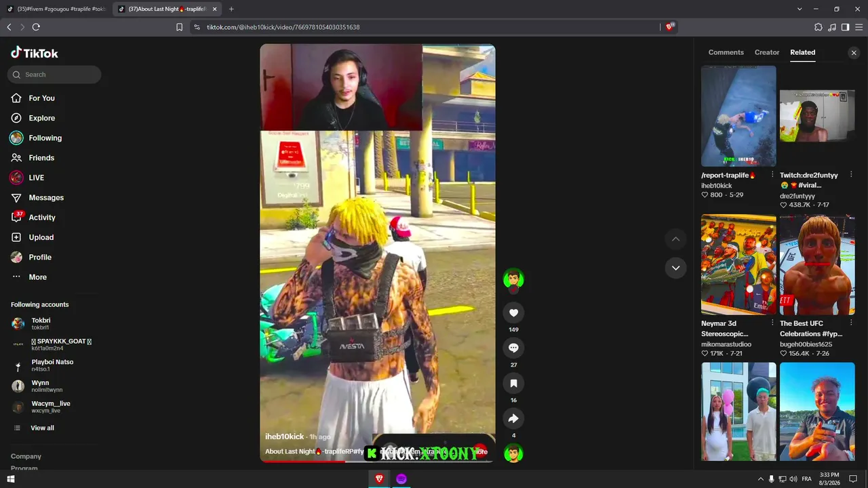Open the spinning sound disc below share
The width and height of the screenshot is (868, 488).
click(513, 453)
